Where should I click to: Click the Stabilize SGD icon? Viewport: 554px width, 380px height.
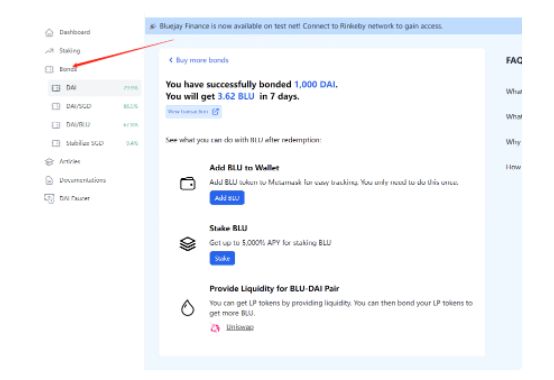pyautogui.click(x=56, y=143)
